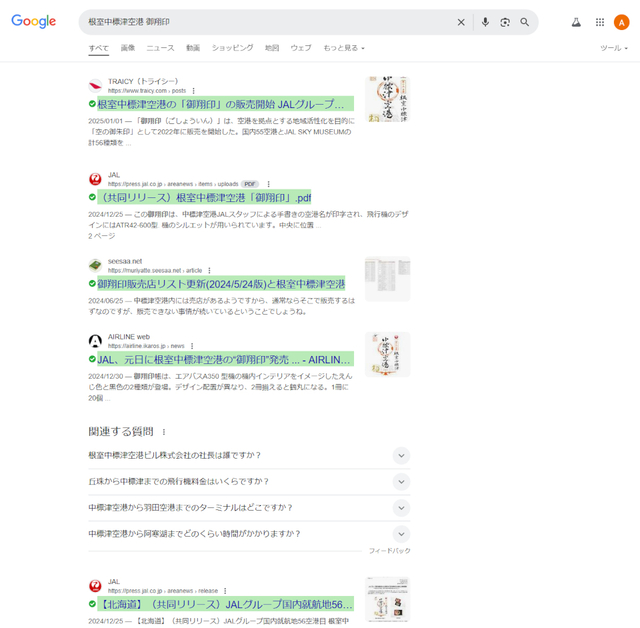Open the もっと見る dropdown
Screen dimensions: 640x628
click(x=344, y=48)
